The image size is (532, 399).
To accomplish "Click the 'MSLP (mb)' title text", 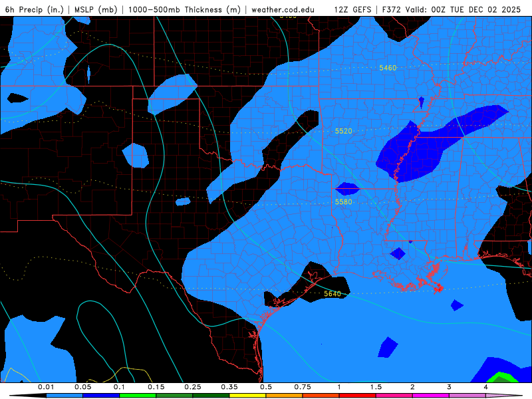I will [96, 9].
